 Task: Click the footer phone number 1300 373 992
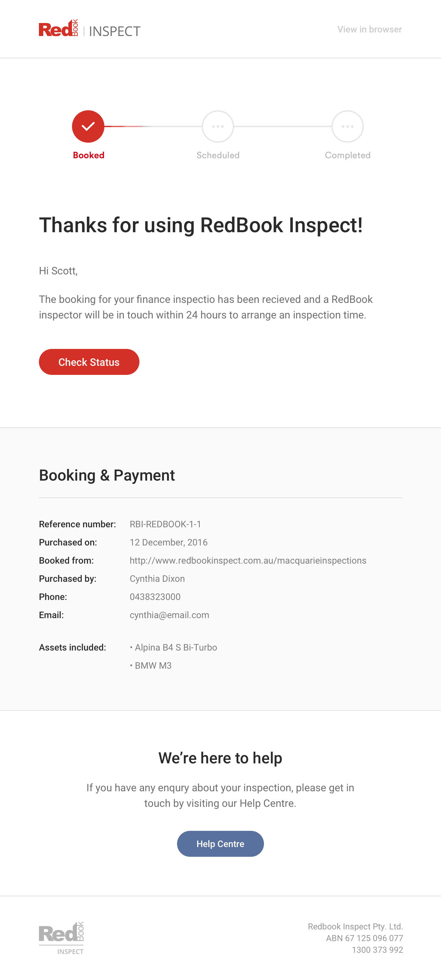[377, 950]
